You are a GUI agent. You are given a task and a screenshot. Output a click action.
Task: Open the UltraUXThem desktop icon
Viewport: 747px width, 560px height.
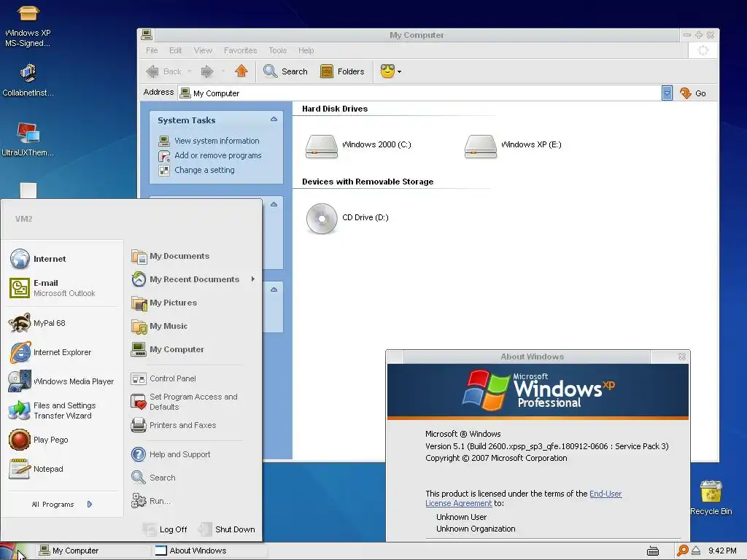click(x=28, y=139)
